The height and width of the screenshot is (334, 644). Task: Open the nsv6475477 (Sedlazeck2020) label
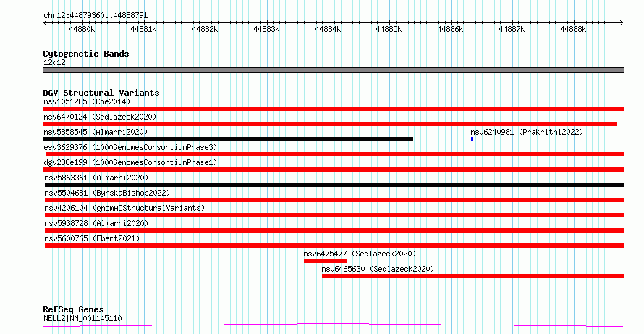pyautogui.click(x=360, y=254)
